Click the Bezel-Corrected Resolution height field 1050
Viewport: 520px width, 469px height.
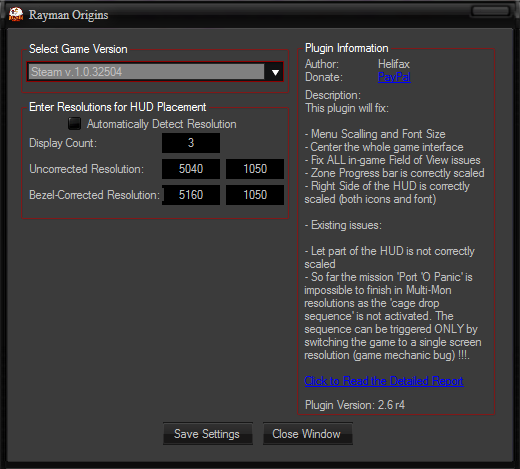[255, 195]
